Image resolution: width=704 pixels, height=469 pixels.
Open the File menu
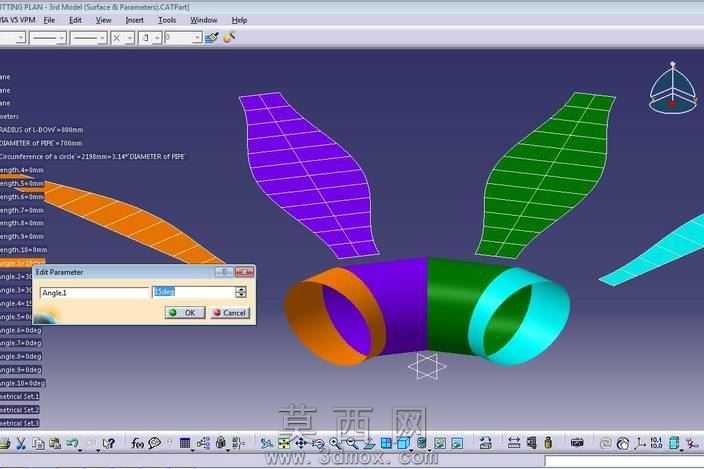pyautogui.click(x=49, y=20)
